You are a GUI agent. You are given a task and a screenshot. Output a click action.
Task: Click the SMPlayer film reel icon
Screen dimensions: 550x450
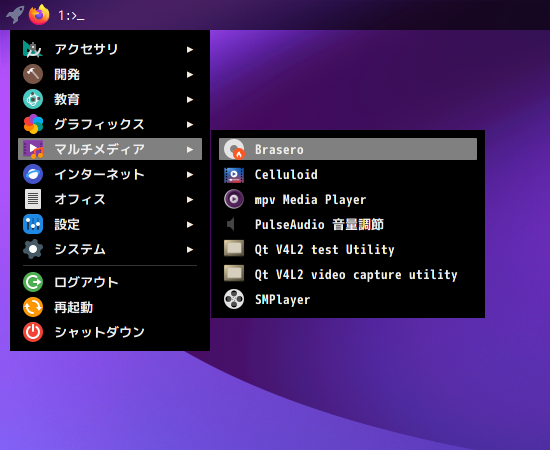(234, 300)
